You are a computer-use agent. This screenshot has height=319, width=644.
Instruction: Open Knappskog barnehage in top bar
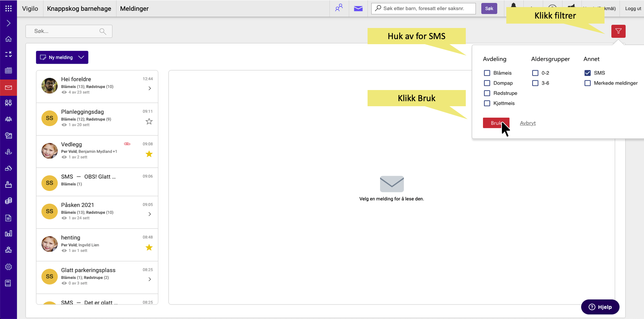coord(79,8)
